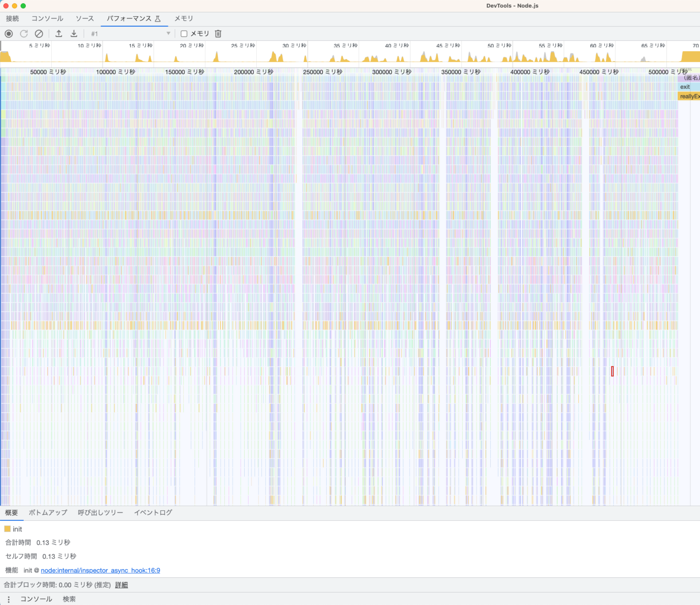Click the 合計時間 0.13 ミリ秒 value
The width and height of the screenshot is (700, 605).
(x=53, y=543)
